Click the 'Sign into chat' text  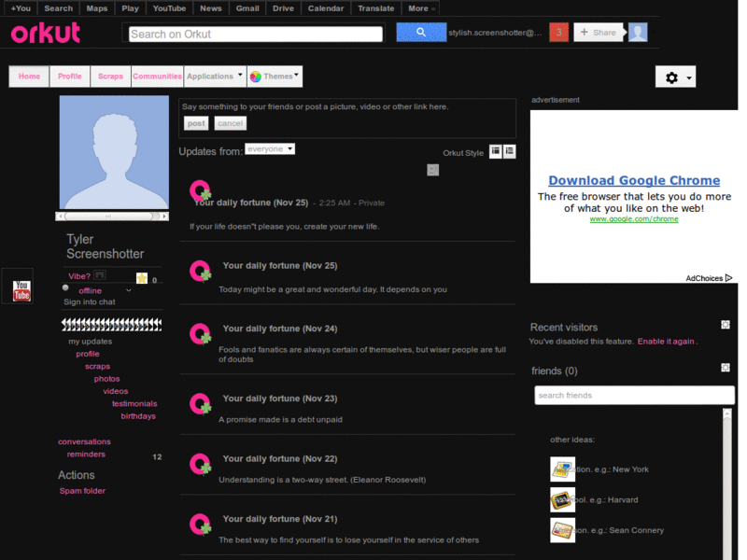[90, 301]
